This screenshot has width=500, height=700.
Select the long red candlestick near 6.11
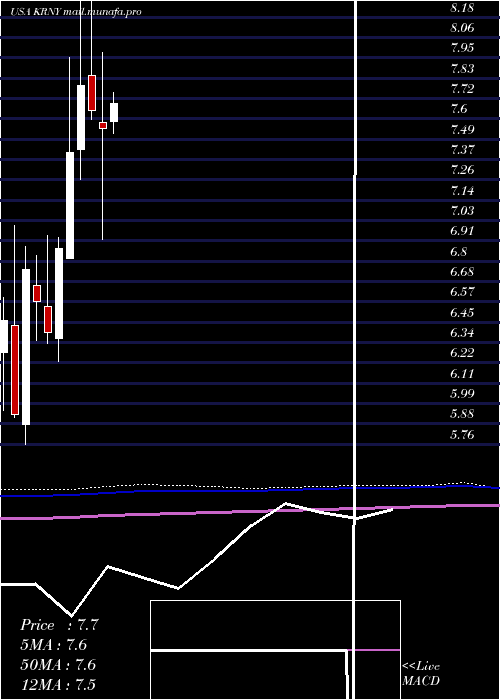click(x=15, y=370)
